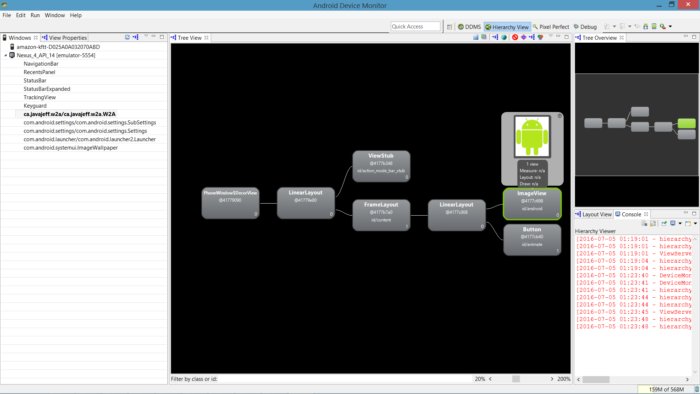Open the Edit menu
Screen dimensions: 700x394
(21, 15)
